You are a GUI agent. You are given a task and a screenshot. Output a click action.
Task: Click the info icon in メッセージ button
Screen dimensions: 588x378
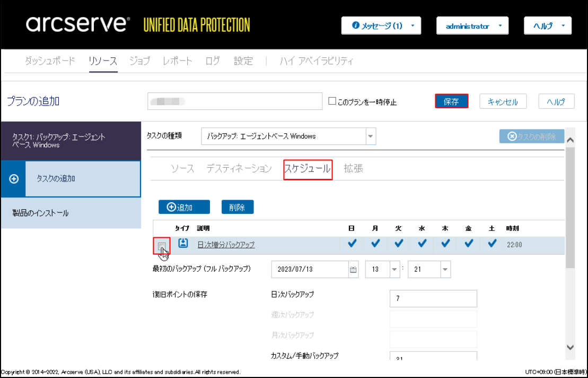click(x=356, y=25)
